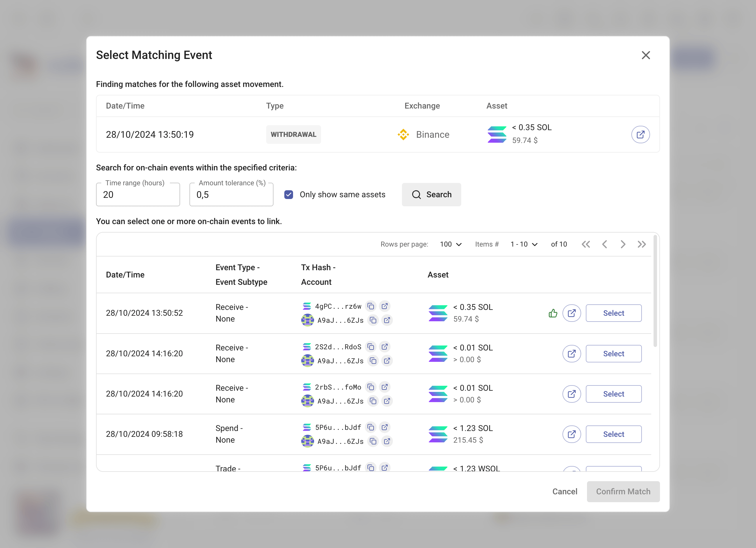This screenshot has width=756, height=548.
Task: Copy account address in 2rbS...foMo row
Action: [x=373, y=401]
